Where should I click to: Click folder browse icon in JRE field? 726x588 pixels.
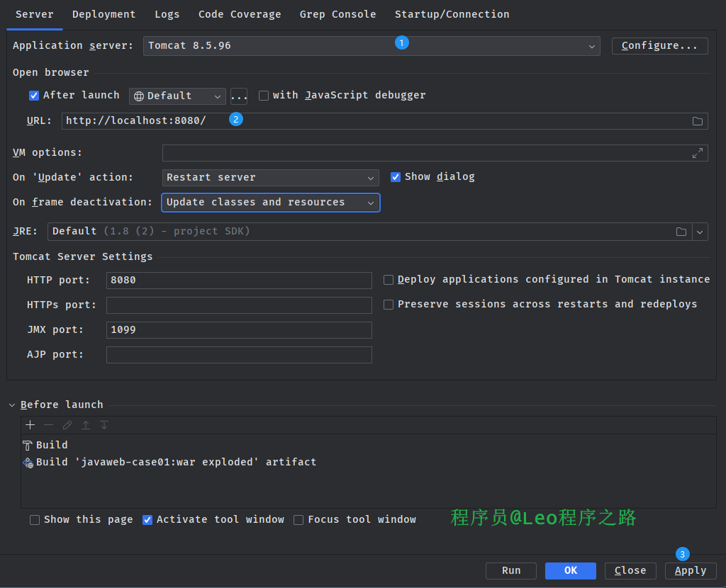click(681, 232)
